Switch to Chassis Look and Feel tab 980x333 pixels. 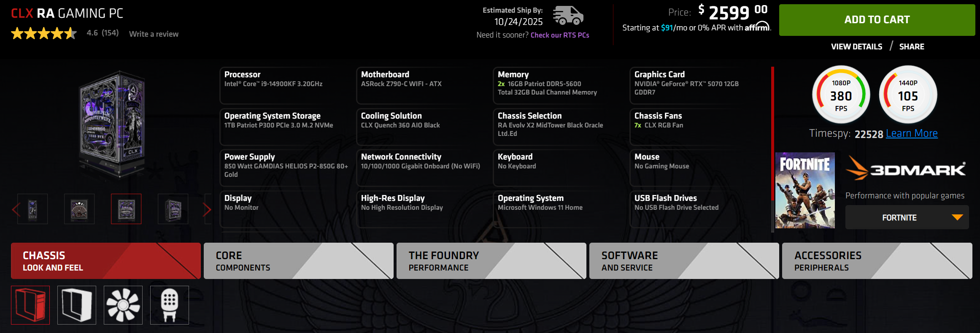click(x=106, y=261)
